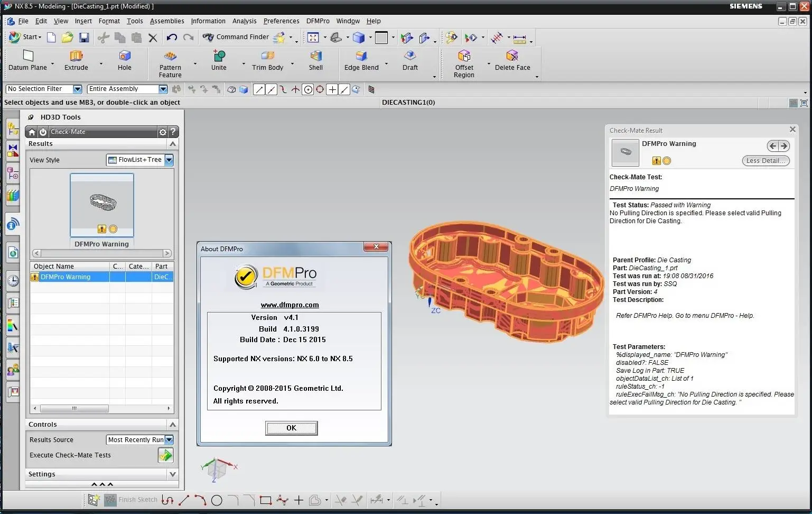Collapse the Controls section
Viewport: 812px width, 514px height.
click(x=173, y=425)
